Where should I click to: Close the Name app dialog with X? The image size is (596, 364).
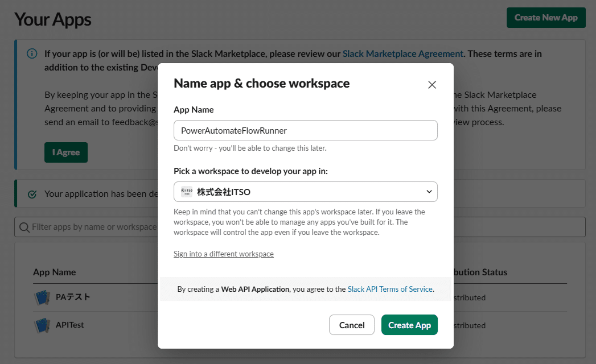click(x=432, y=85)
